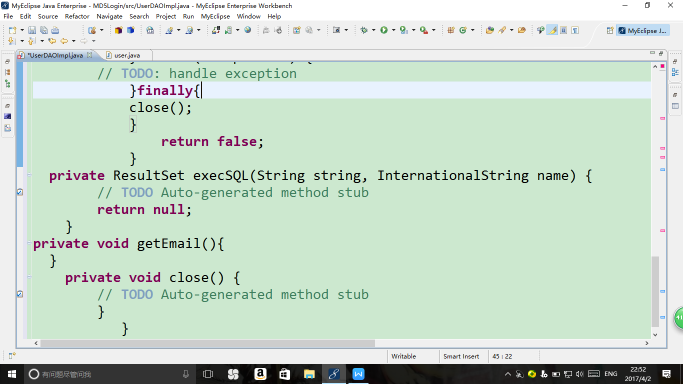Click the vertical scrollbar thumb

(655, 291)
